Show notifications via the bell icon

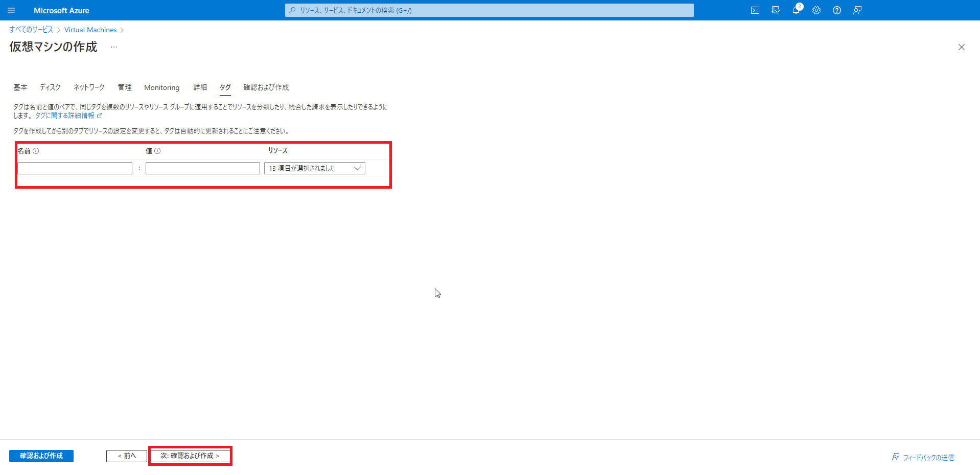796,10
